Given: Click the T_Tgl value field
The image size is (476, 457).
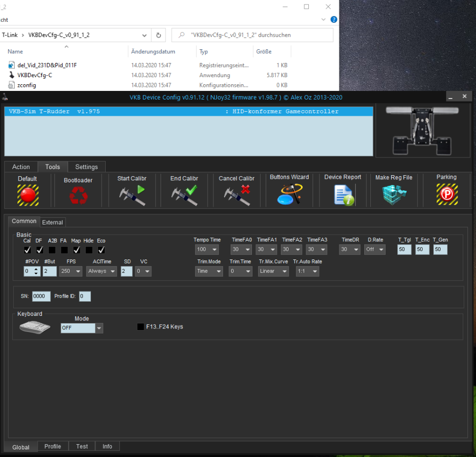Looking at the screenshot, I should tap(404, 249).
